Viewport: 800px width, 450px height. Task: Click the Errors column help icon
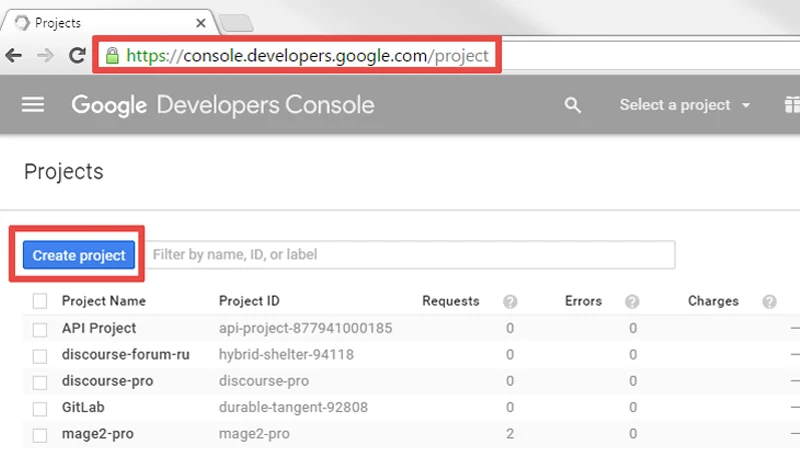[632, 301]
